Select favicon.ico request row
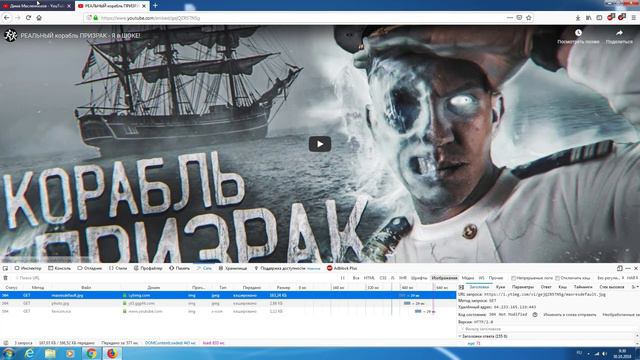 [228, 311]
